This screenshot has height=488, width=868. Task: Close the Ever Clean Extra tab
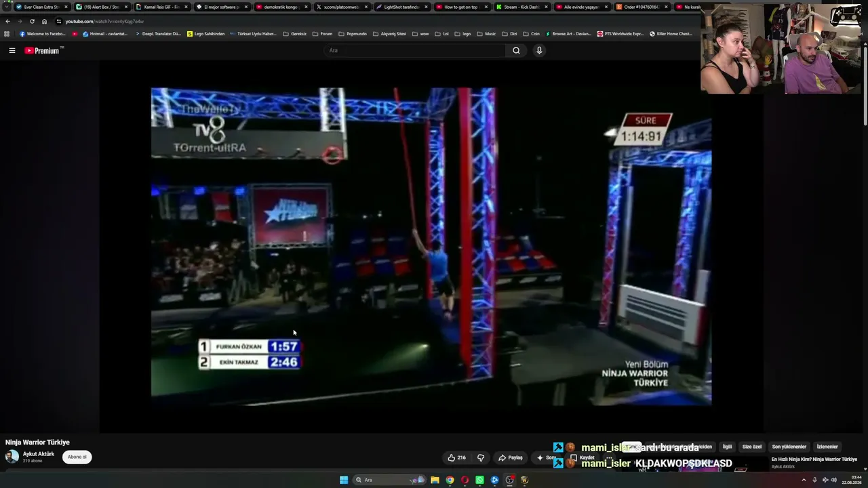point(66,7)
